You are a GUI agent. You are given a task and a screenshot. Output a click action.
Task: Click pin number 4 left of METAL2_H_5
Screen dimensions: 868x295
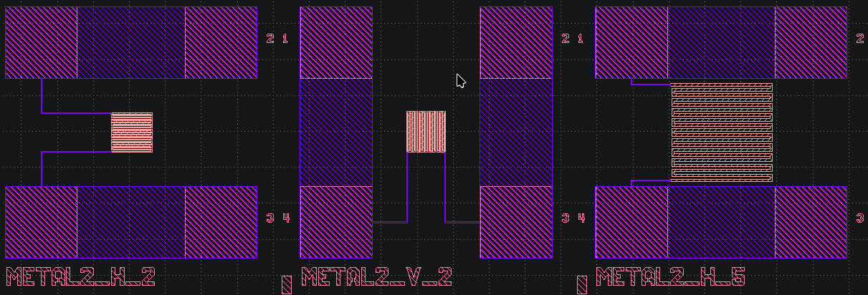(x=581, y=218)
